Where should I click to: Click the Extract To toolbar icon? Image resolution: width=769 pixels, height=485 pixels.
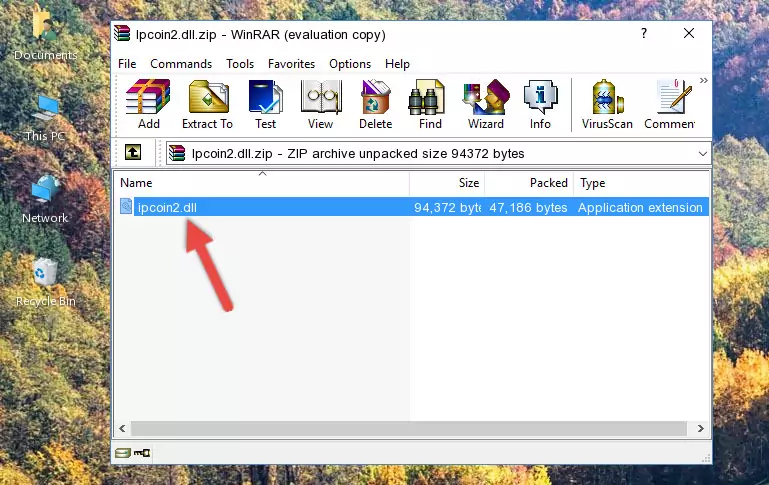pyautogui.click(x=207, y=104)
